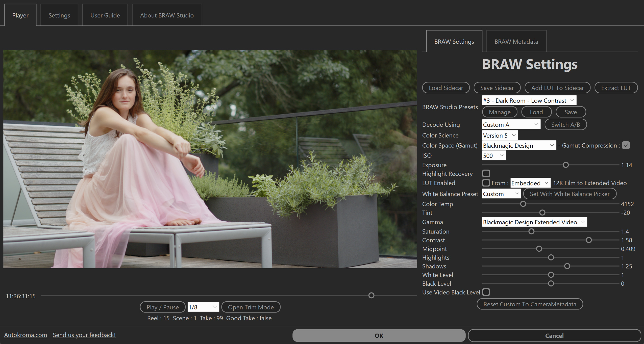Viewport: 644px width, 344px height.
Task: Open the ISO value dropdown
Action: point(494,155)
